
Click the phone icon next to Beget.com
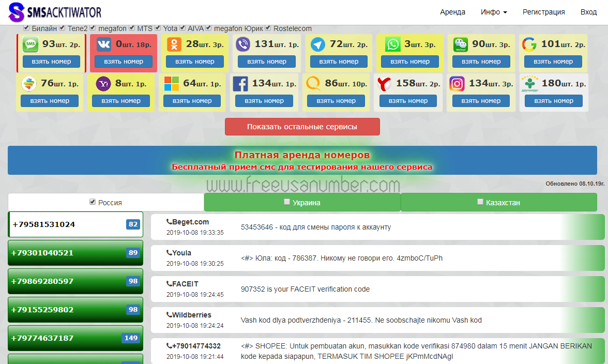point(169,222)
